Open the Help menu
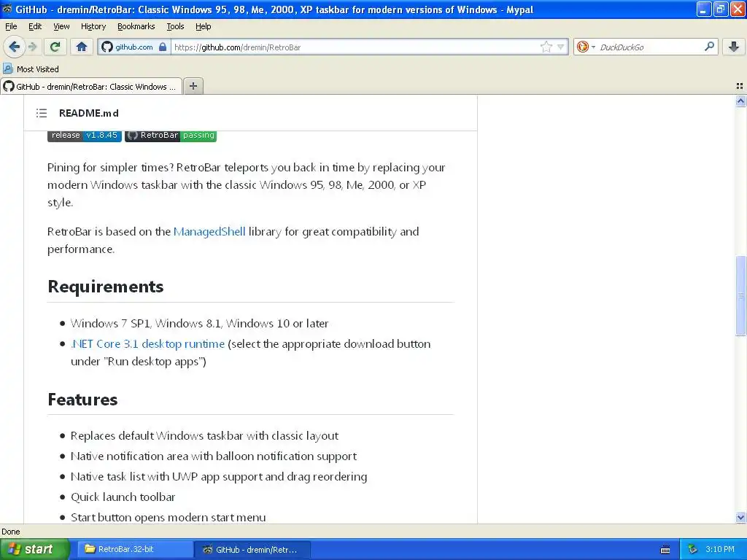This screenshot has width=747, height=560. point(203,26)
